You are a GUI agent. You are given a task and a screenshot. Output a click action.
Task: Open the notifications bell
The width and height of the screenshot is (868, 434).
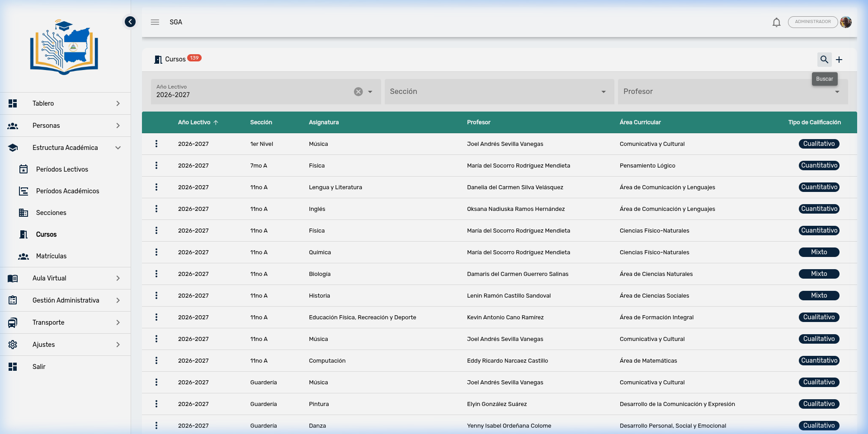pyautogui.click(x=776, y=22)
